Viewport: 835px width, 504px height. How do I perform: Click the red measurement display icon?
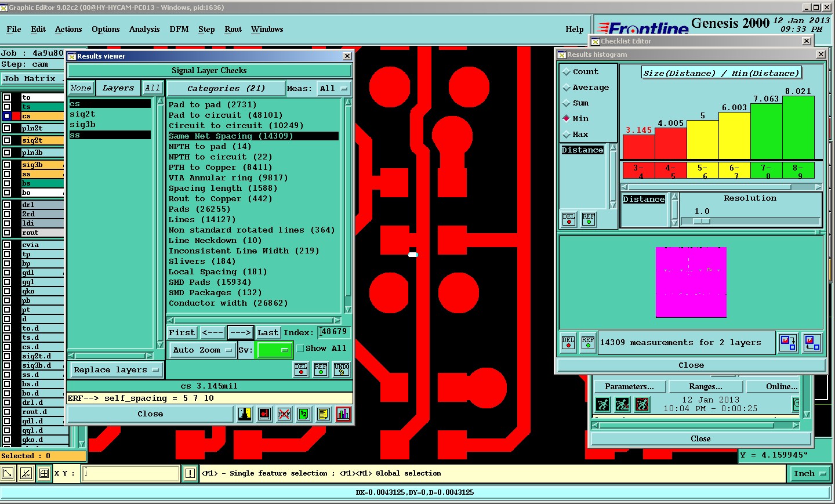264,414
